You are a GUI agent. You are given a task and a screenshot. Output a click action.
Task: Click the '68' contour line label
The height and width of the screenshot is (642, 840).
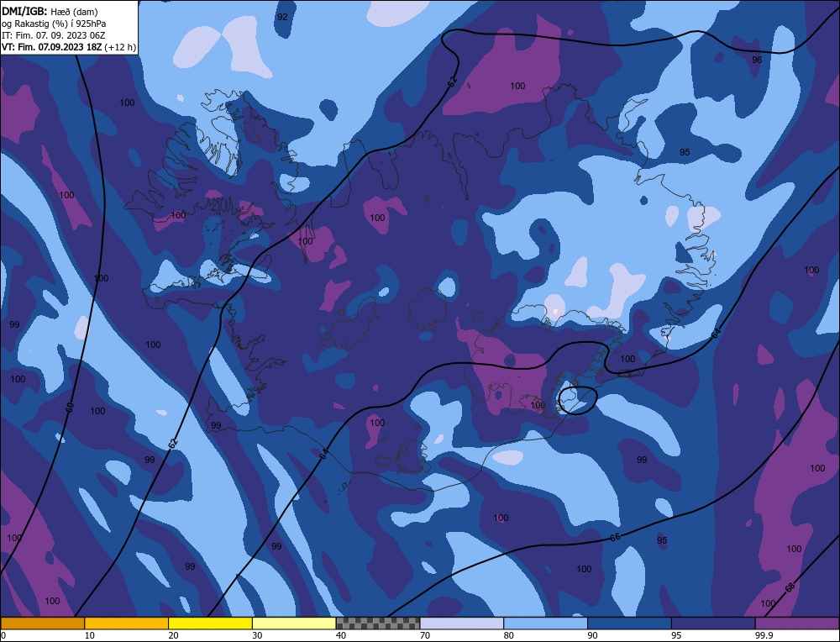point(790,587)
